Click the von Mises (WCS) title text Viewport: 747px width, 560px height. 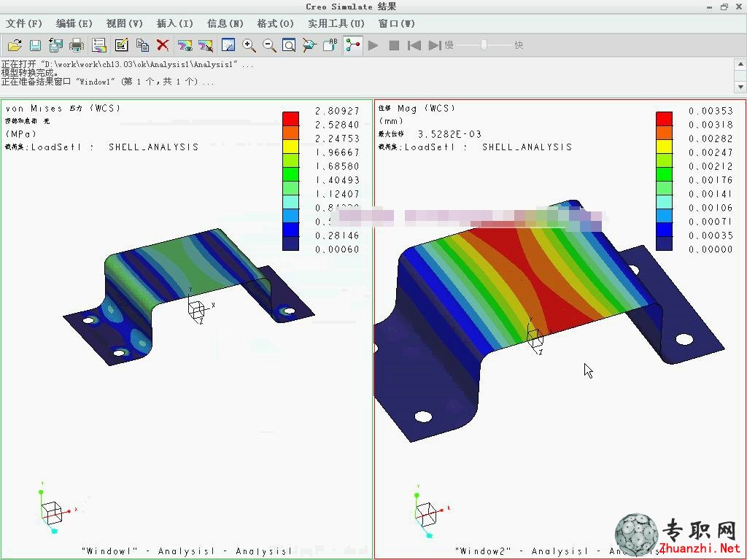pyautogui.click(x=63, y=109)
